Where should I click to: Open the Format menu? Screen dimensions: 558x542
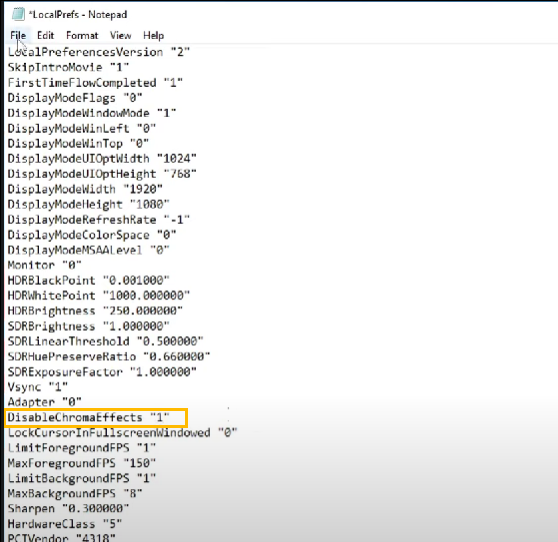pos(82,36)
